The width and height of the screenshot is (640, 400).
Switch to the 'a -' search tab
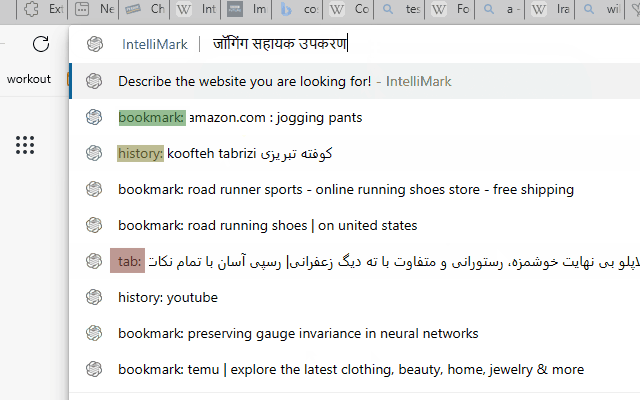pos(501,9)
